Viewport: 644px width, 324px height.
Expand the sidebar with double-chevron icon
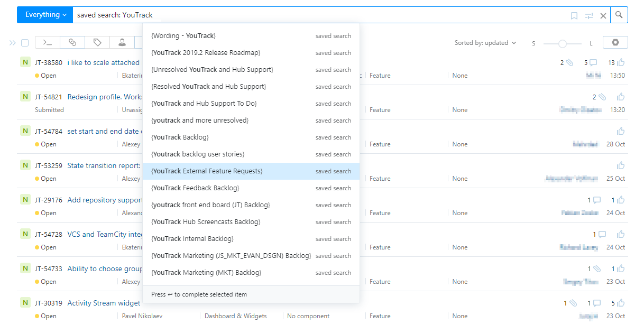tap(13, 43)
